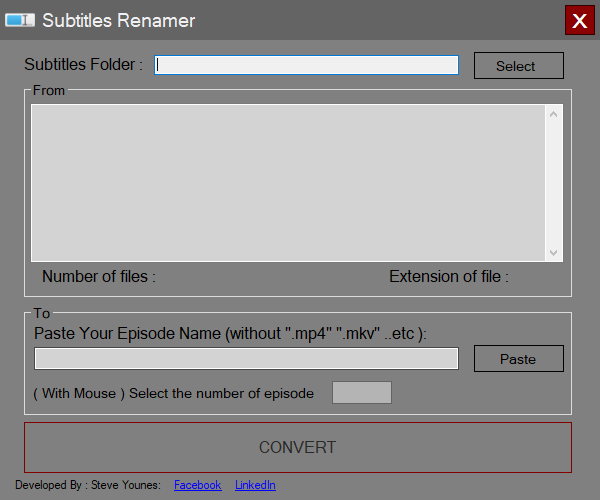Open the developer's Facebook link

197,485
